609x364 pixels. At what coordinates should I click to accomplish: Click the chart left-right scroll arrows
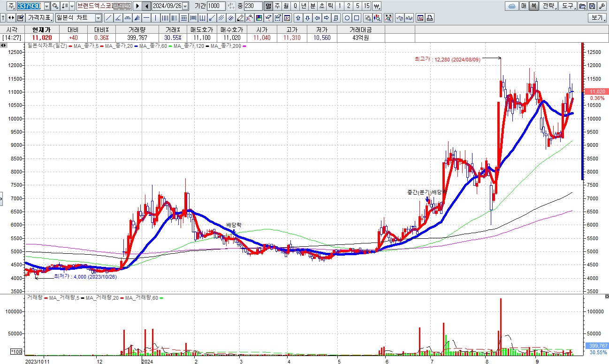[4, 45]
